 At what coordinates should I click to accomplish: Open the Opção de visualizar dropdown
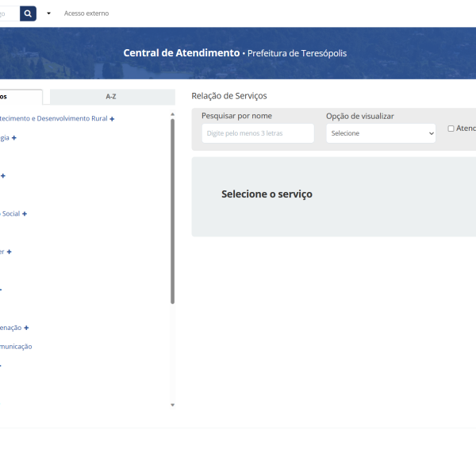381,133
